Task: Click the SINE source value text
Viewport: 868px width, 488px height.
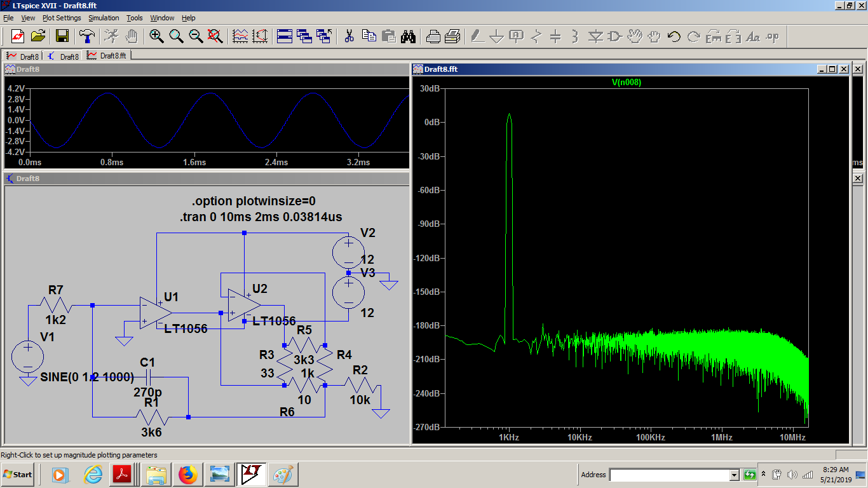Action: click(87, 377)
